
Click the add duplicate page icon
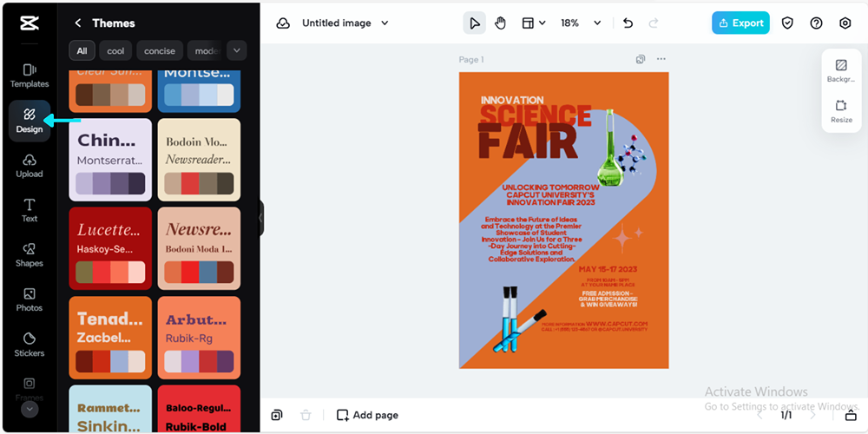(x=277, y=415)
